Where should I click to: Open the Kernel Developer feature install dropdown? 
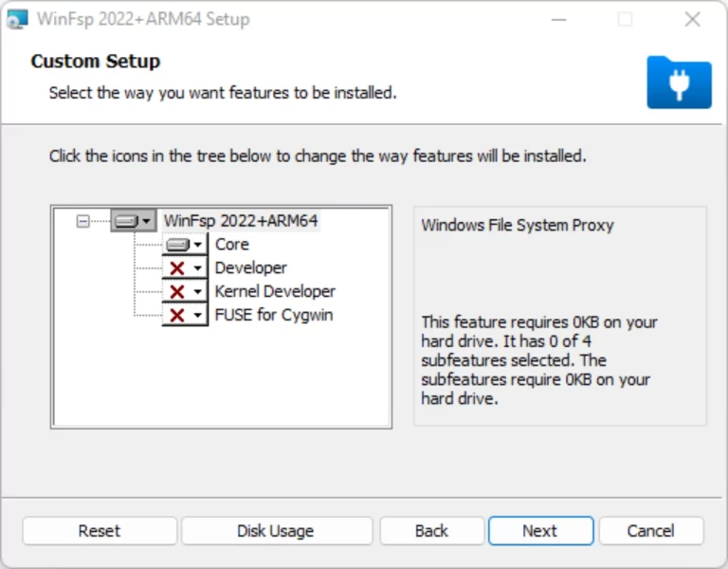(185, 292)
